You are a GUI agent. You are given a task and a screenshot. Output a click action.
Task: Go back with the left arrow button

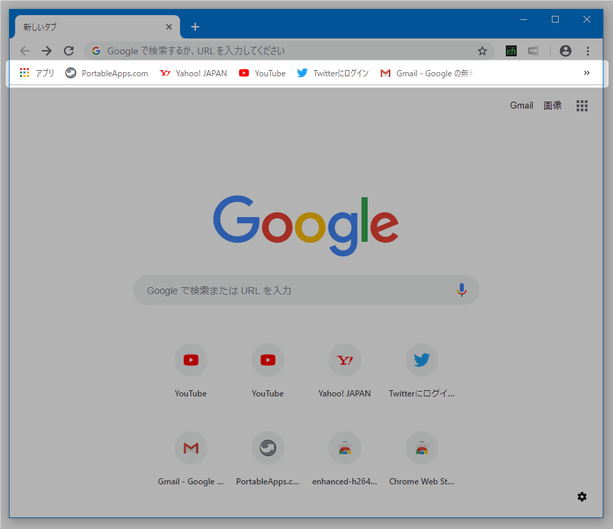25,51
